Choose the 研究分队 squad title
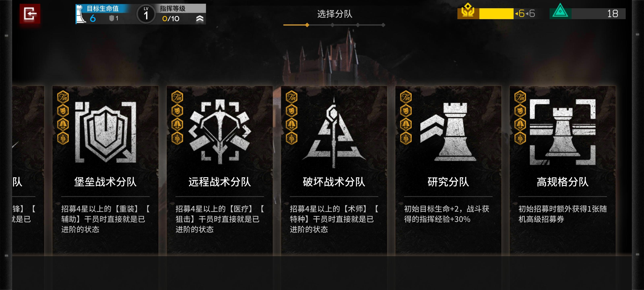Screen dimensions: 644x290 point(448,182)
